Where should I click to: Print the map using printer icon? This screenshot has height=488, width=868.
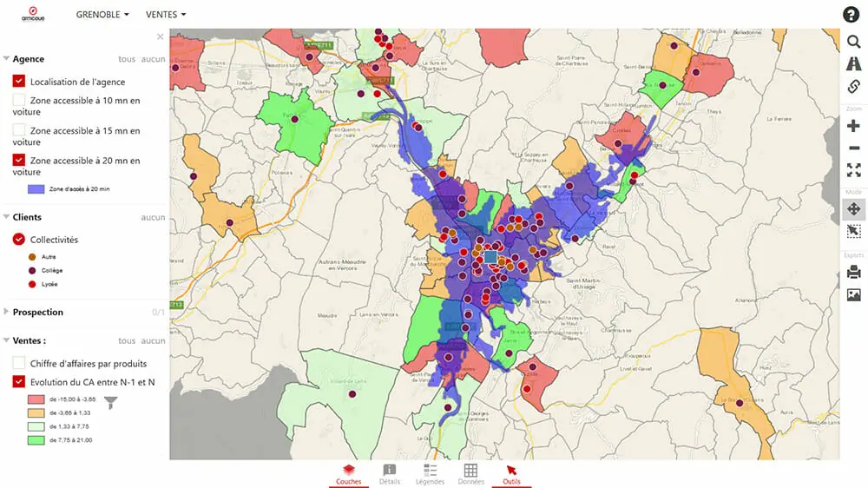click(853, 273)
